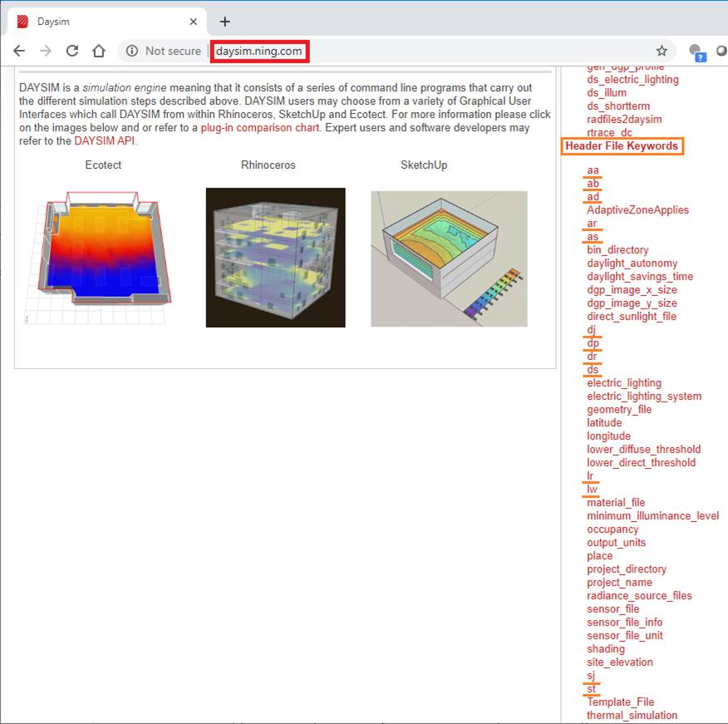Open the lower_diffuse_threshold link
Image resolution: width=728 pixels, height=724 pixels.
click(643, 449)
